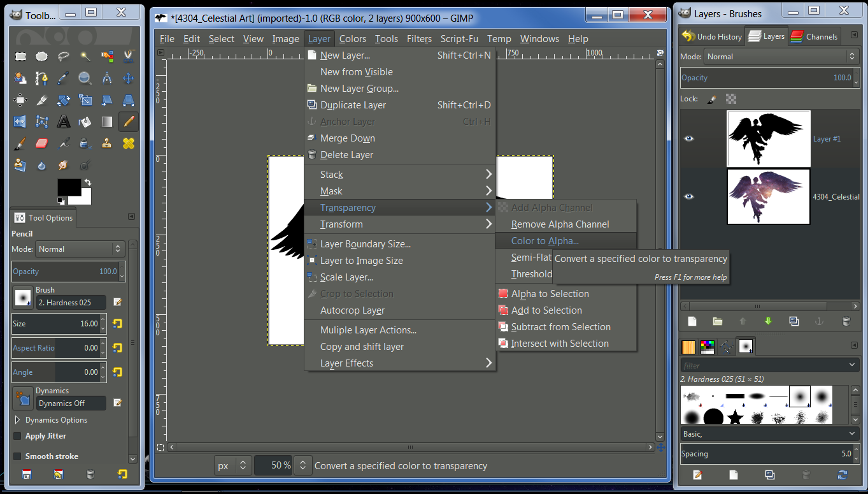868x494 pixels.
Task: Toggle visibility of the 4304_Celestial layer
Action: (x=688, y=196)
